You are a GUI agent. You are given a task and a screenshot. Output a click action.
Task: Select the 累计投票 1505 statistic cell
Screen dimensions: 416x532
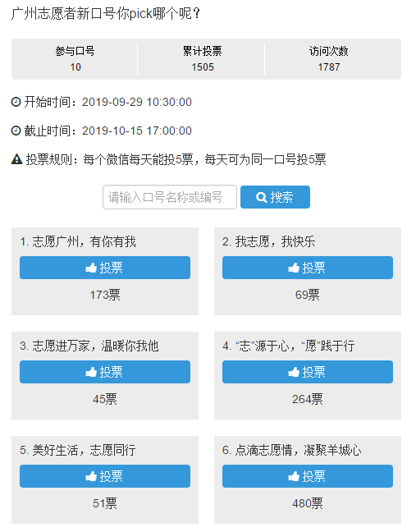202,59
